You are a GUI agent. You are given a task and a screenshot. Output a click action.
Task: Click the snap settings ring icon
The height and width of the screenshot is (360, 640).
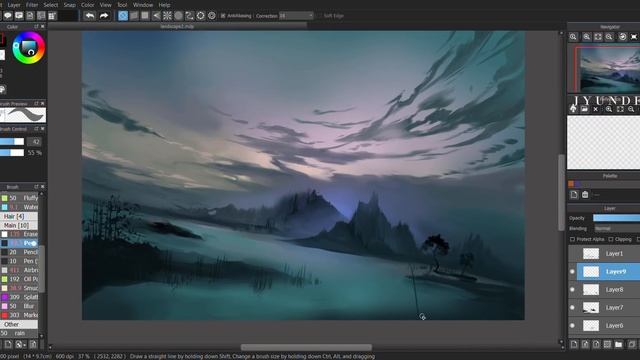tap(200, 16)
